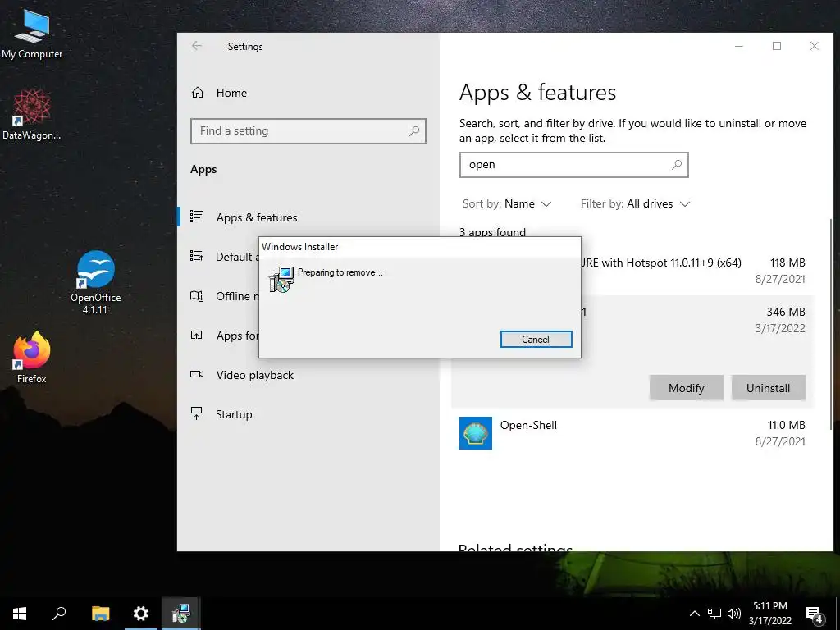The image size is (840, 630).
Task: Click the Uninstall button for the selected app
Action: (x=768, y=388)
